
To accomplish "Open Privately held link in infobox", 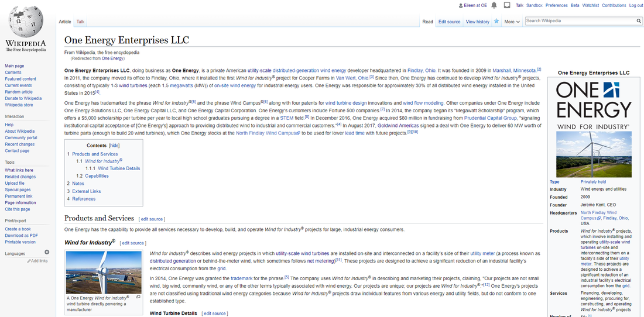I will tap(593, 182).
